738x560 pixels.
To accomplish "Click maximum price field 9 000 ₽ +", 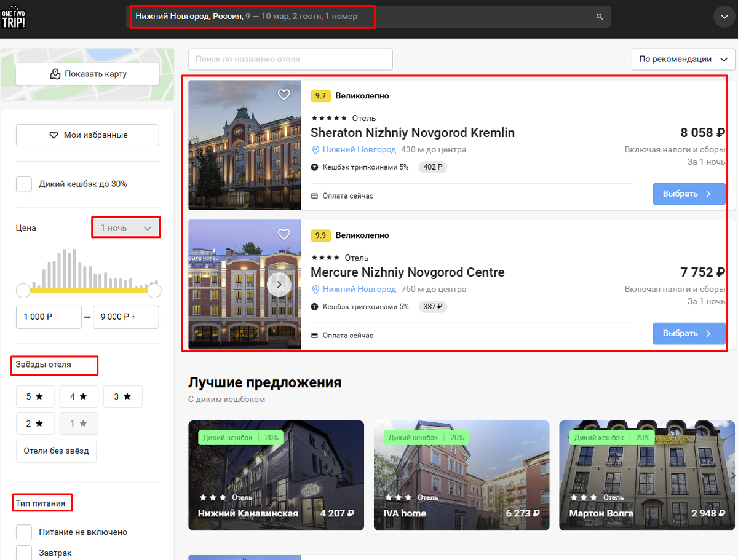I will 126,317.
